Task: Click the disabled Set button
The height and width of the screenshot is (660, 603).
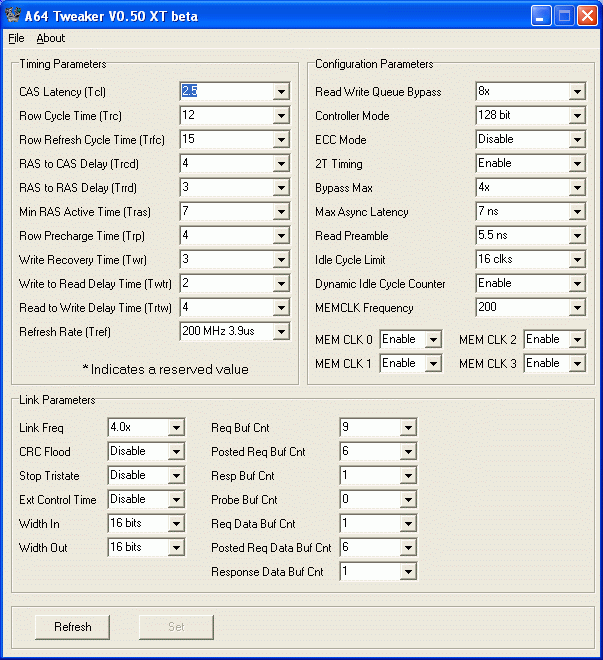Action: click(x=176, y=627)
